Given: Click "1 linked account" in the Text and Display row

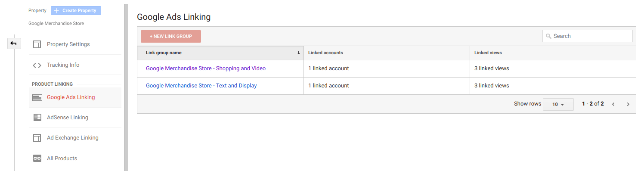Looking at the screenshot, I should [x=328, y=86].
